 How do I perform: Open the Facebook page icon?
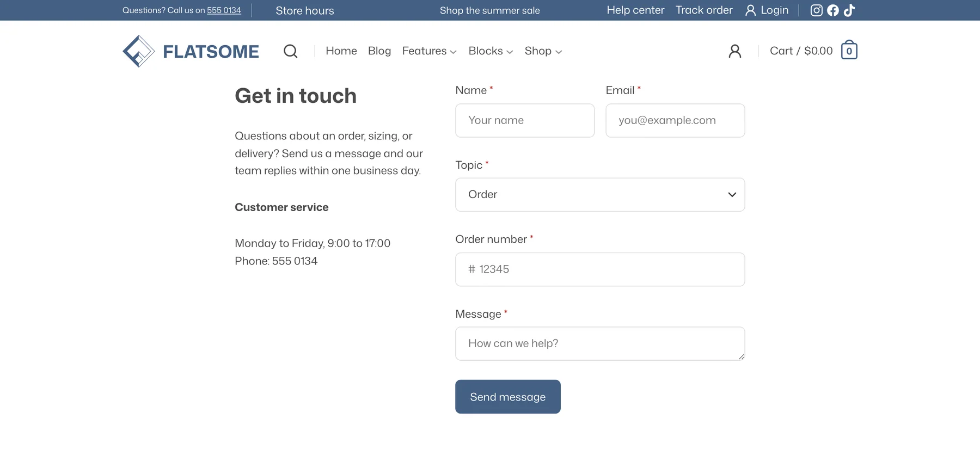pos(833,10)
